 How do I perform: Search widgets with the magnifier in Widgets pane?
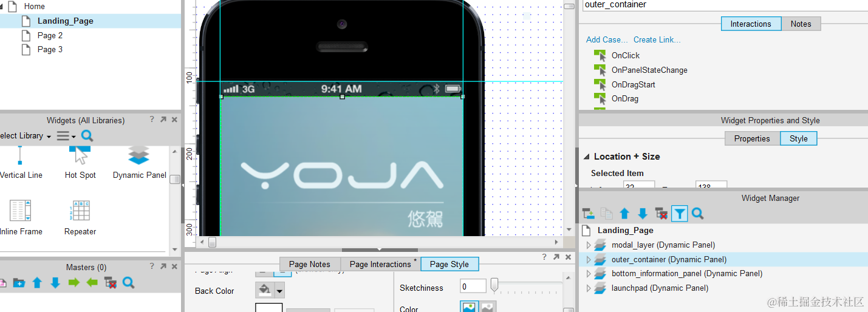click(87, 135)
